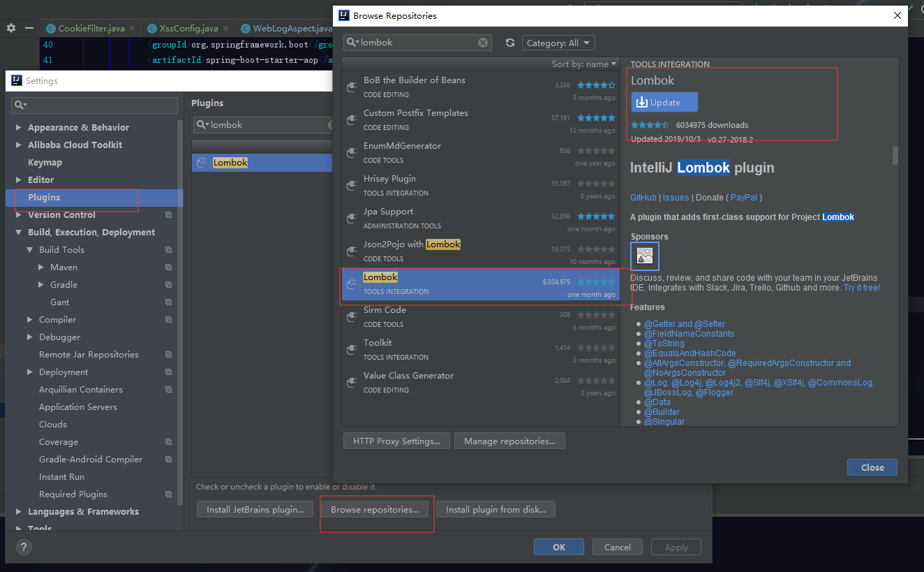Click the BoB the Builder of Beans plugin icon

tap(352, 87)
